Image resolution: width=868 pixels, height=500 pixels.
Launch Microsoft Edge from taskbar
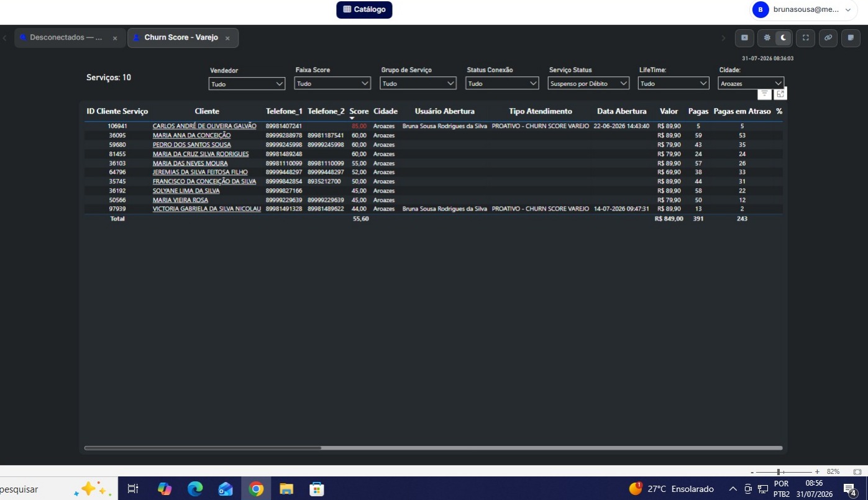(x=195, y=489)
